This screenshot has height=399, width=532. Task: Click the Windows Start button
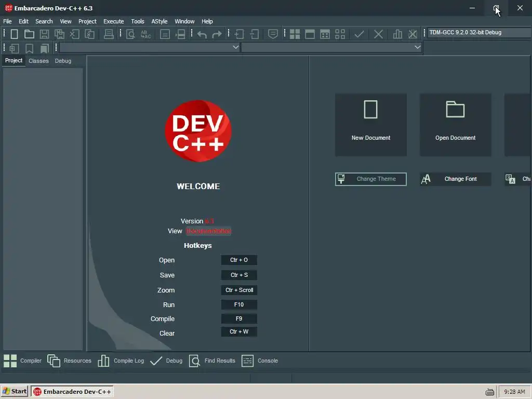(15, 391)
